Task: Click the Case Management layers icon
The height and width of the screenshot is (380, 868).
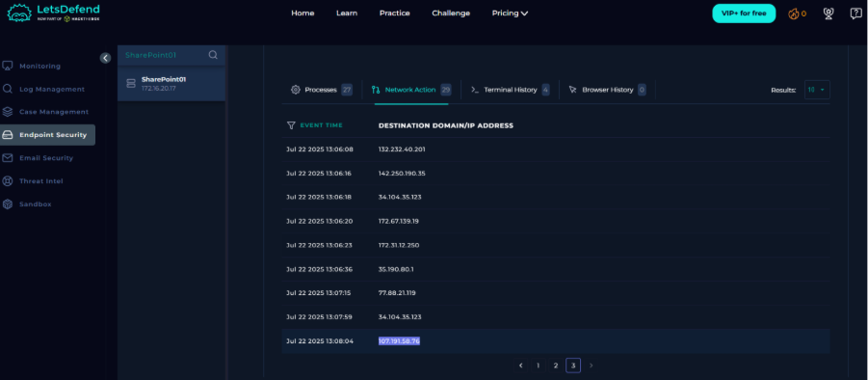Action: point(8,111)
